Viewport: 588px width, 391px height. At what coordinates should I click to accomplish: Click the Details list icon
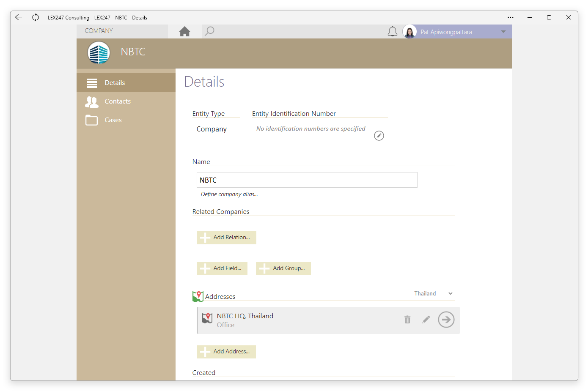(x=92, y=83)
